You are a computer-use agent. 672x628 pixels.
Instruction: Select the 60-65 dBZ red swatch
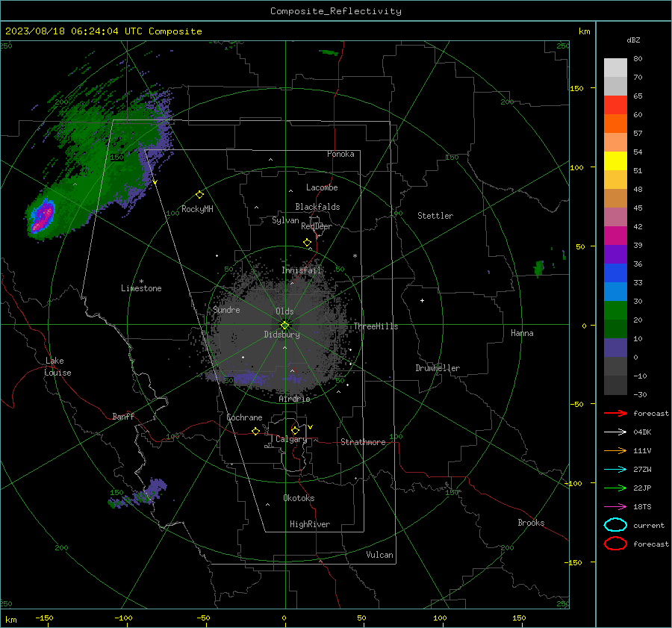tap(615, 105)
